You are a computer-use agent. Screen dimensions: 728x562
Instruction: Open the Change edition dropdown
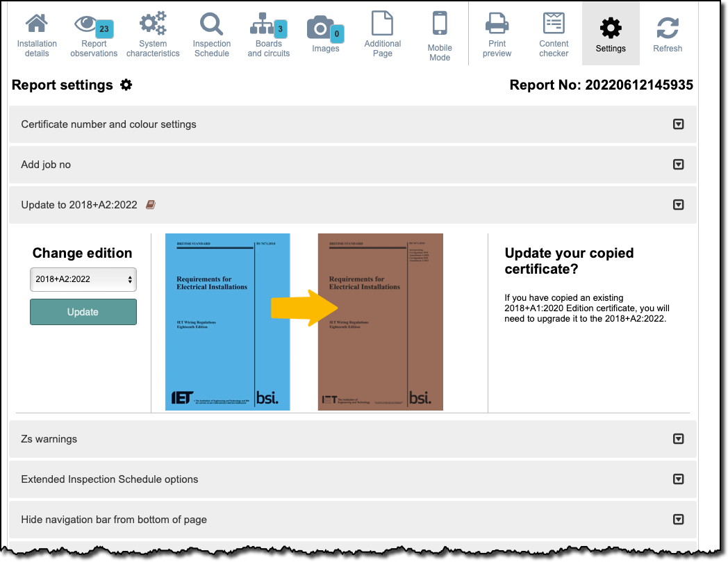83,279
